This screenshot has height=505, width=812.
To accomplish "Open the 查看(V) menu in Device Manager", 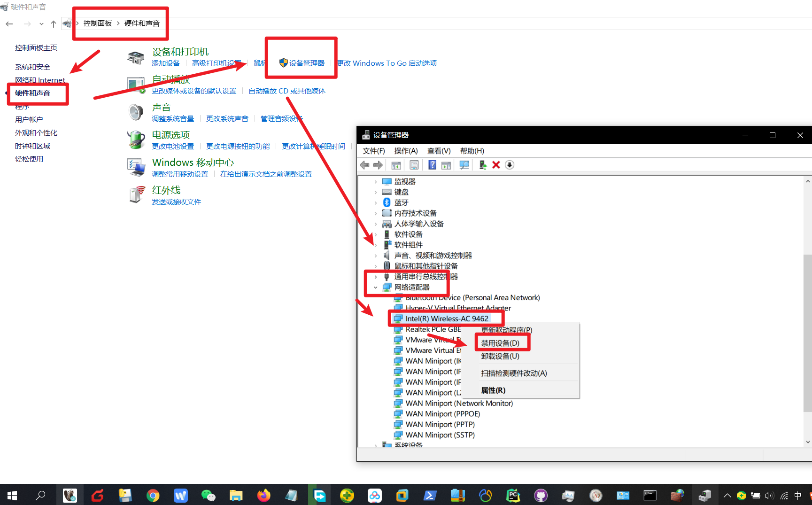I will point(439,151).
